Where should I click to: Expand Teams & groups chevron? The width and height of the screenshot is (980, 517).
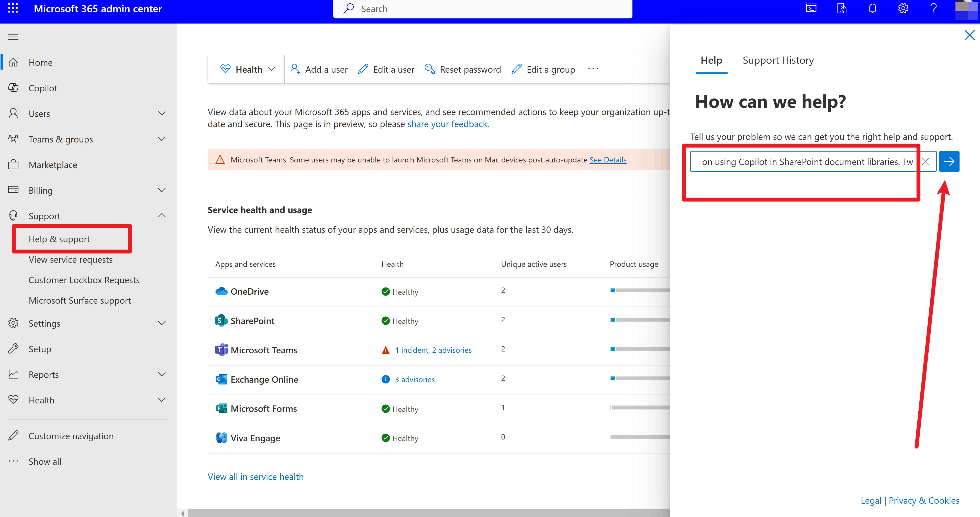click(x=162, y=139)
